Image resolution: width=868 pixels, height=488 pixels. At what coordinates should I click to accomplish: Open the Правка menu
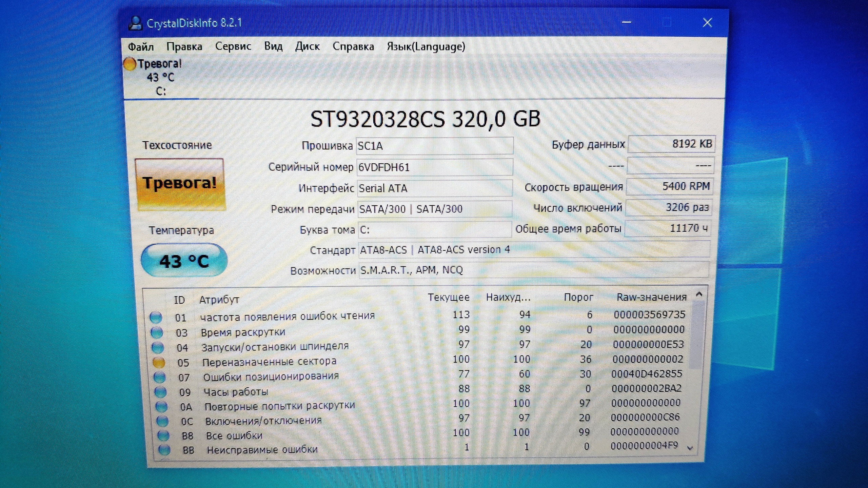(x=184, y=47)
